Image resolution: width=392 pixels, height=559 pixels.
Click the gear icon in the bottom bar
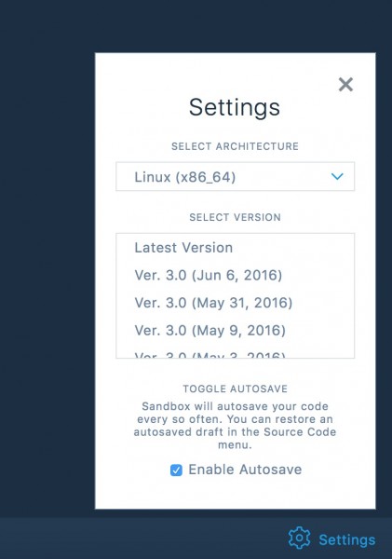[299, 538]
